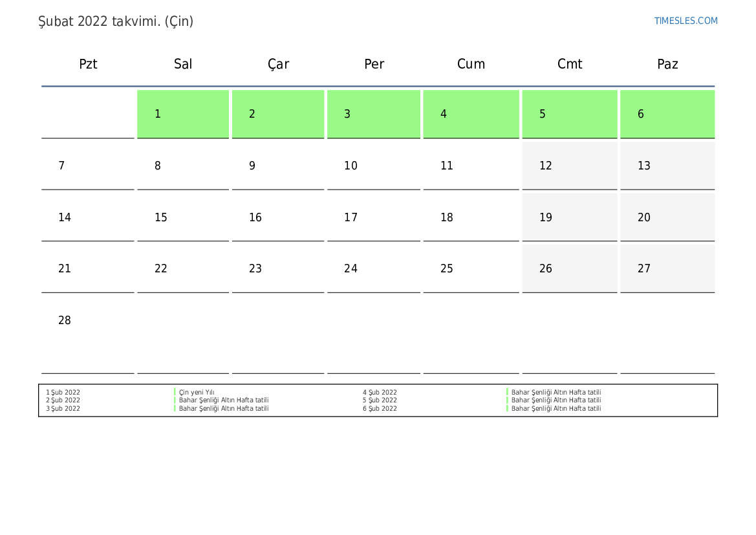Click the Paz weekday header
The width and height of the screenshot is (756, 535).
(667, 64)
